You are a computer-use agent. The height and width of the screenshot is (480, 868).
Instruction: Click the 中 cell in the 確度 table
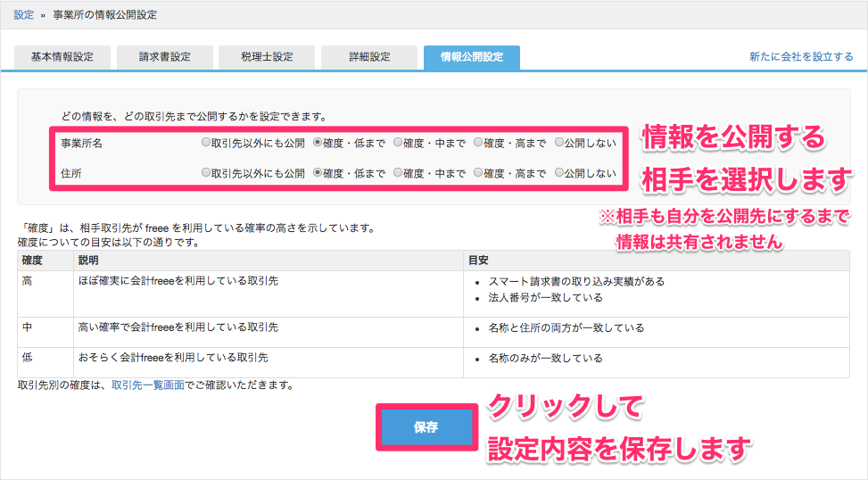(x=27, y=328)
